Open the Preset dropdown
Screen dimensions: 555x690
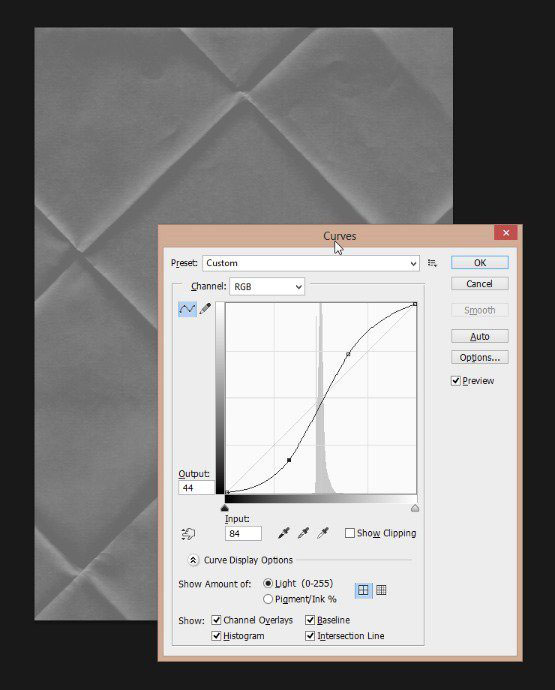pos(311,263)
